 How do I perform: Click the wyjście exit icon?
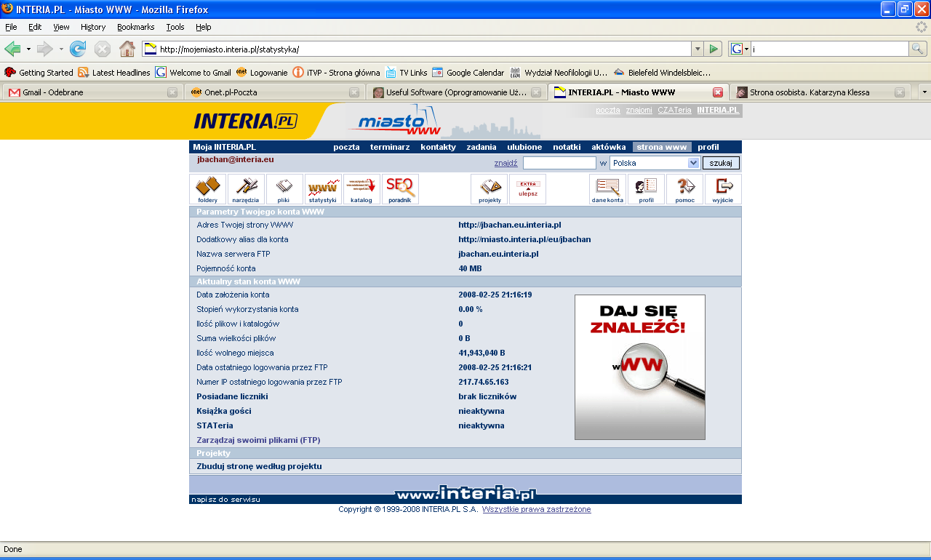(x=723, y=189)
